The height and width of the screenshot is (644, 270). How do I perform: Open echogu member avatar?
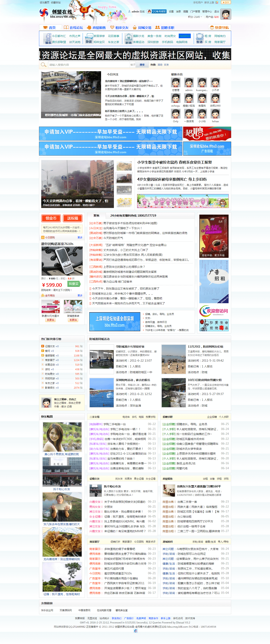[x=176, y=98]
